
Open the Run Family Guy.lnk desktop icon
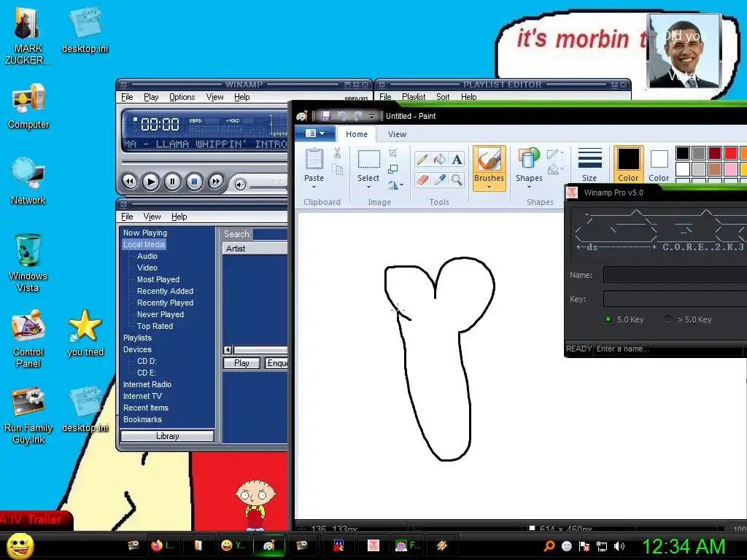point(28,415)
